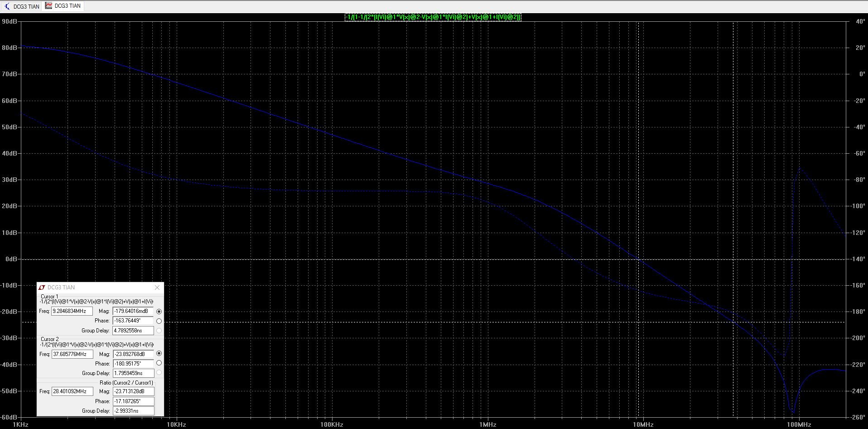Click Ratio Mag field -23.713128dB

coord(134,391)
